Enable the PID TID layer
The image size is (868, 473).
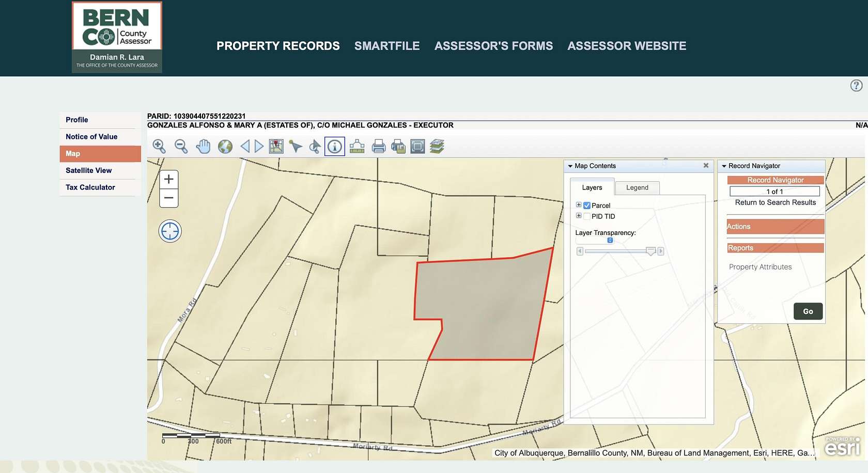[586, 216]
